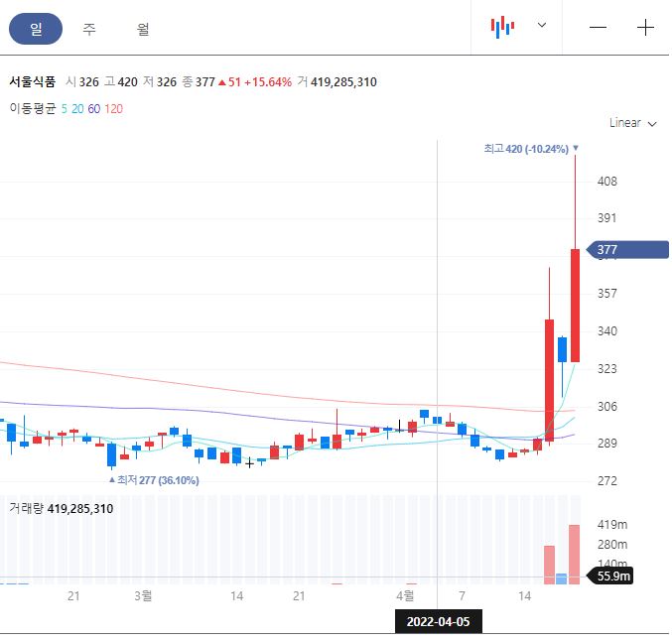Click the +15.64% change value
The image size is (672, 641).
coord(268,81)
